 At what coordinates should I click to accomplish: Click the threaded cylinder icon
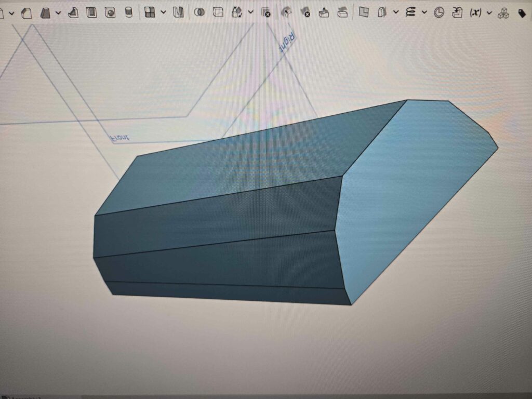(128, 13)
